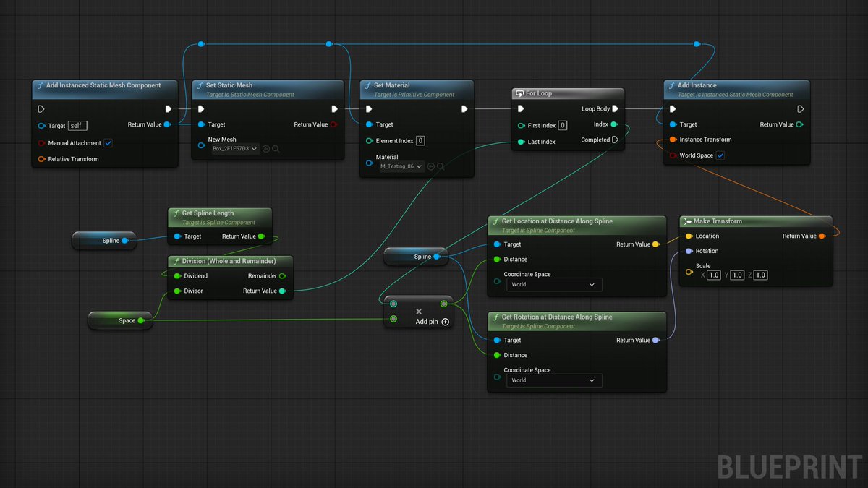Click the Instance Transform pin on Add Instance

pyautogui.click(x=673, y=140)
